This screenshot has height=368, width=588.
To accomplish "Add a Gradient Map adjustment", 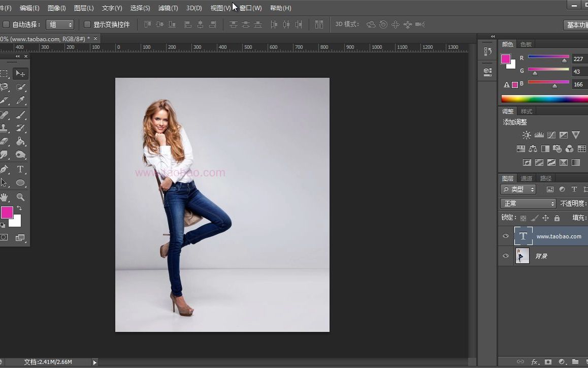I will pos(576,162).
